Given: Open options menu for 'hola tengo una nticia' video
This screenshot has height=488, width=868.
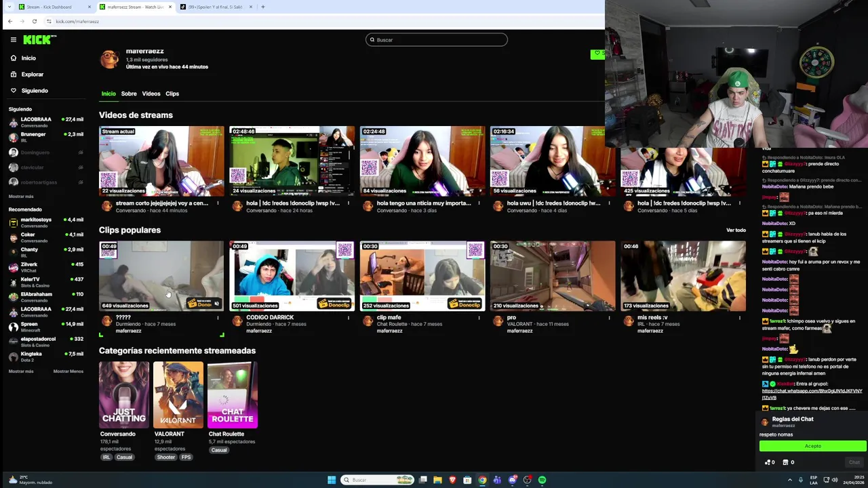Looking at the screenshot, I should (x=479, y=203).
